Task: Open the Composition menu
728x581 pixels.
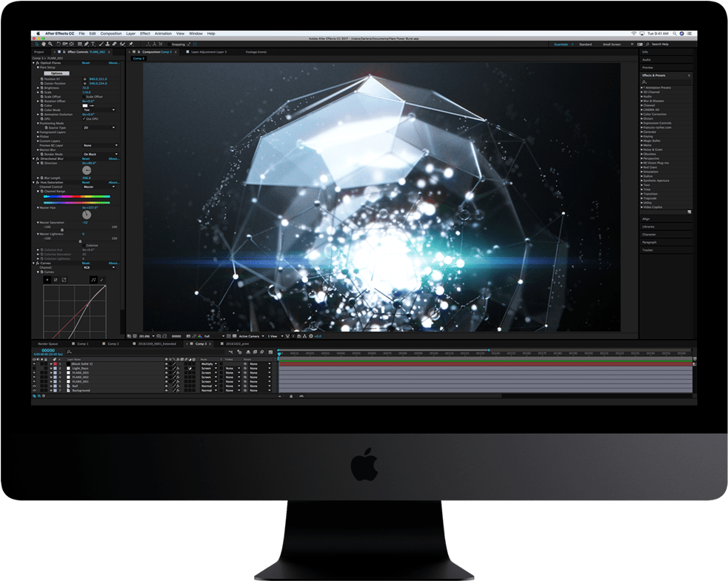Action: pyautogui.click(x=111, y=33)
